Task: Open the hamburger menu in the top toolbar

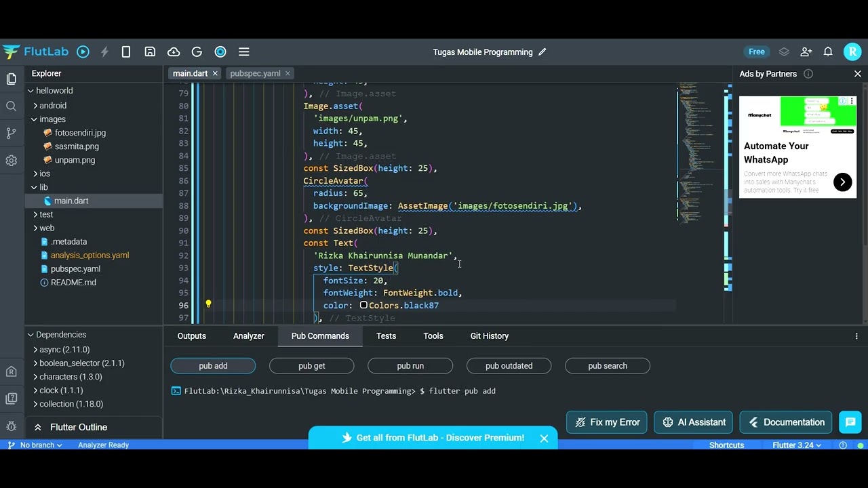Action: 244,52
